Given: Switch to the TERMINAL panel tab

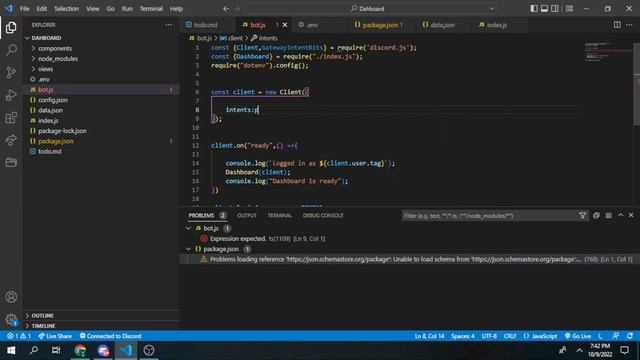Looking at the screenshot, I should coord(280,216).
